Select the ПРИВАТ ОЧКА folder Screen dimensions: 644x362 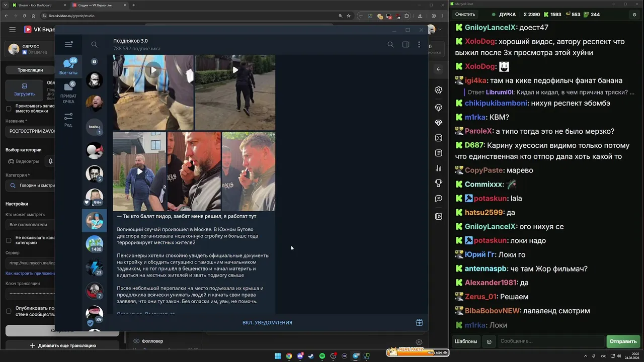tap(68, 93)
